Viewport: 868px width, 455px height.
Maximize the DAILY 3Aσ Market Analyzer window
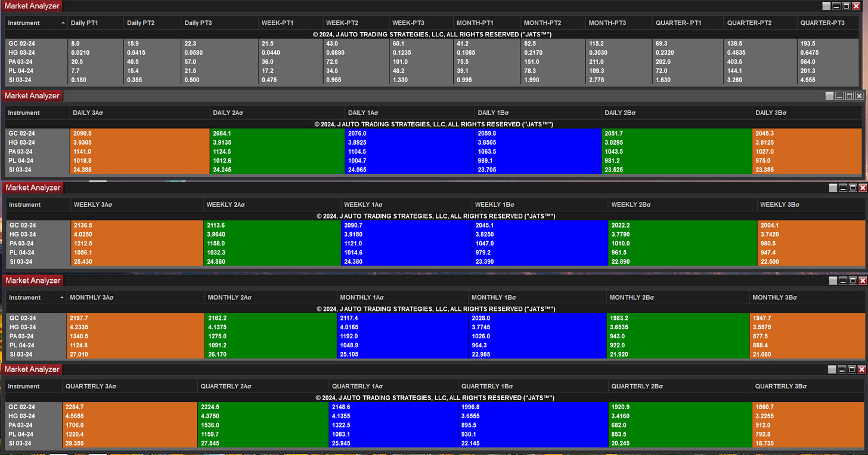850,96
